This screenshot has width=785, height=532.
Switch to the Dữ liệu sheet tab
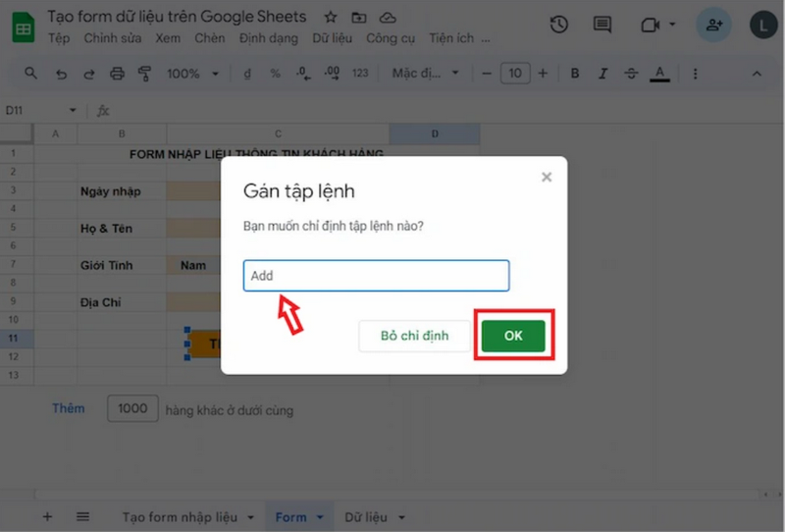pos(365,517)
